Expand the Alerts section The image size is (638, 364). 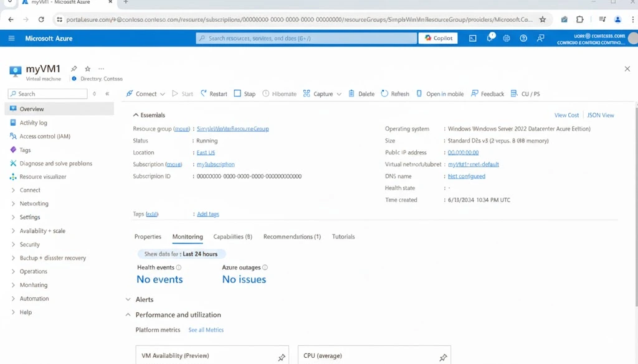point(128,299)
